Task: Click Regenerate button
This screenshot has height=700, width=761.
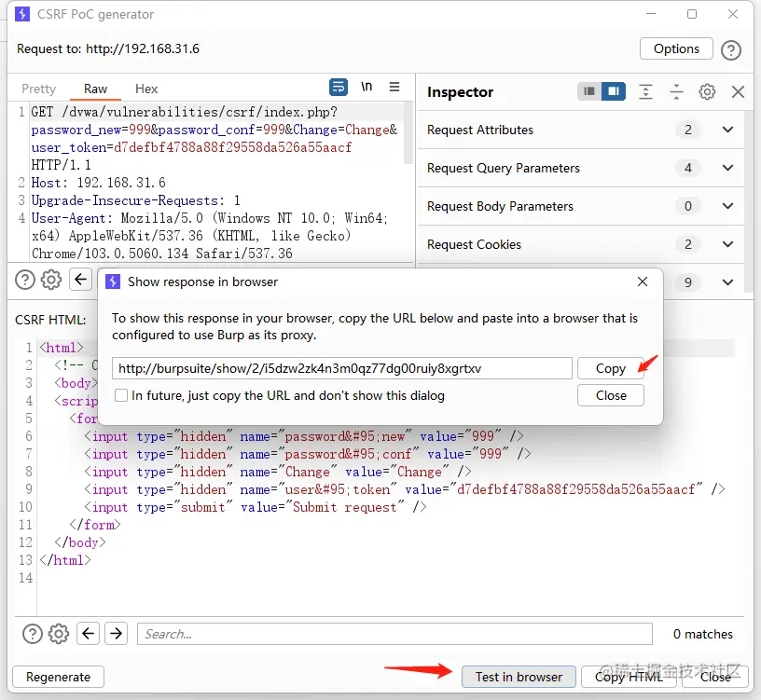Action: click(58, 677)
